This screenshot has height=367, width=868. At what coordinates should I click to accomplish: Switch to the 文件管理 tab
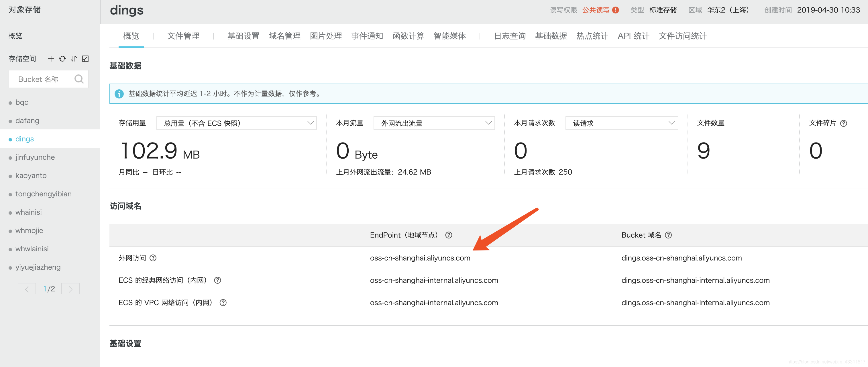[183, 36]
